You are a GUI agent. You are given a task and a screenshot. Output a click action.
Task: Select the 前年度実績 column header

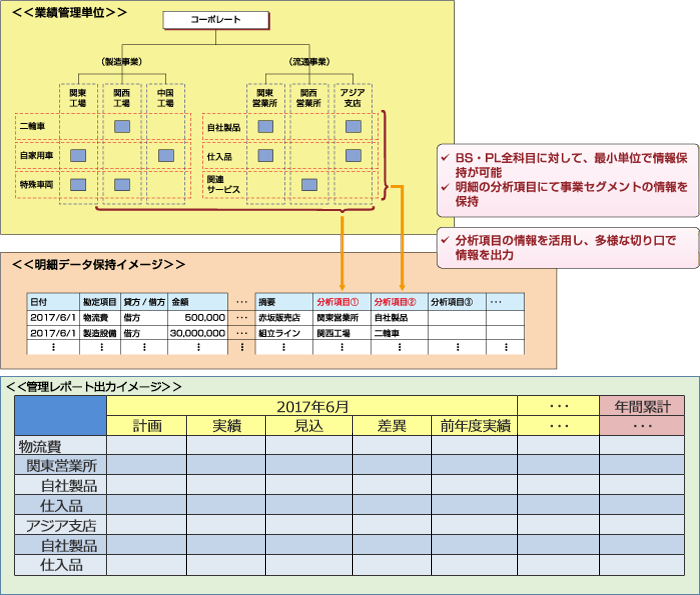pos(474,426)
